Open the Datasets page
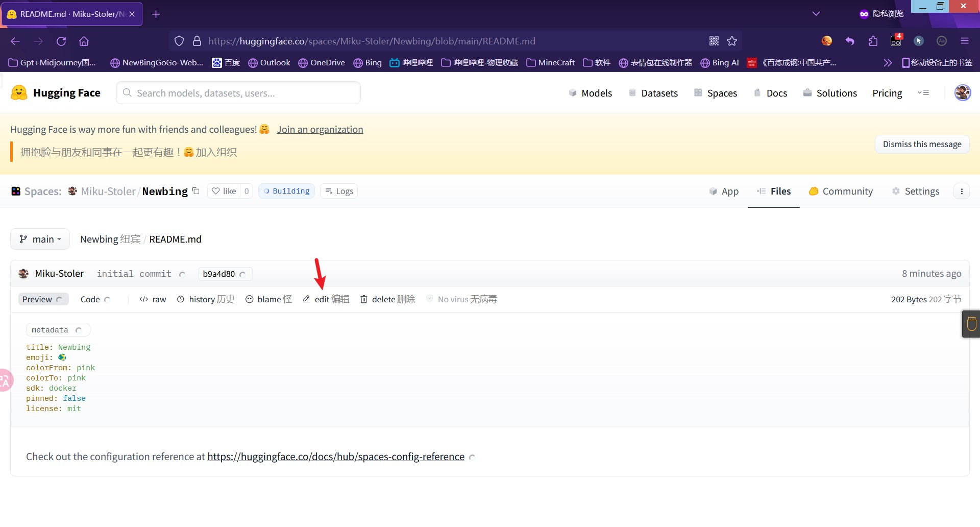Screen dimensions: 980x527 (x=653, y=93)
